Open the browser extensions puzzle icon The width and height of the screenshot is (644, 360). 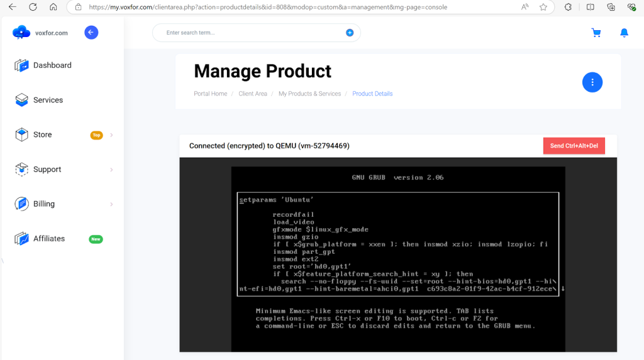[568, 7]
